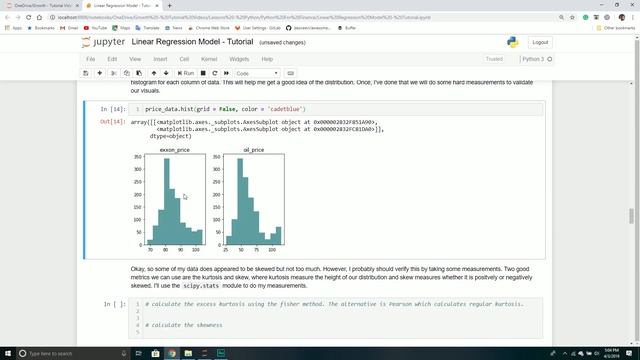Image resolution: width=640 pixels, height=360 pixels.
Task: Click the Python 3 kernel indicator
Action: pyautogui.click(x=536, y=59)
